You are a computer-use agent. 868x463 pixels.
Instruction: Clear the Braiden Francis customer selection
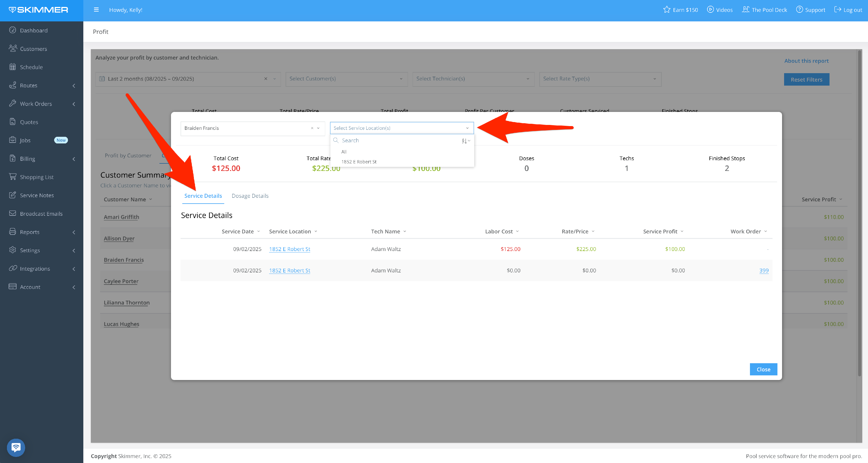coord(312,128)
